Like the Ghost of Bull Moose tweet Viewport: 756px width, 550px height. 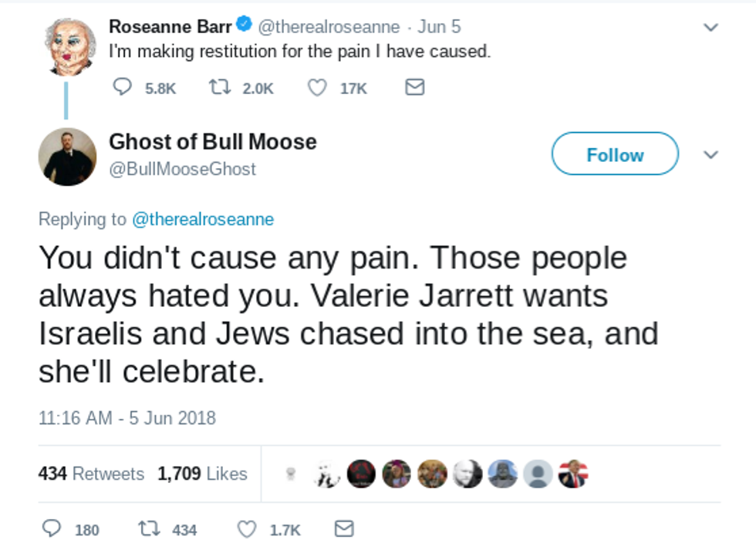(247, 529)
